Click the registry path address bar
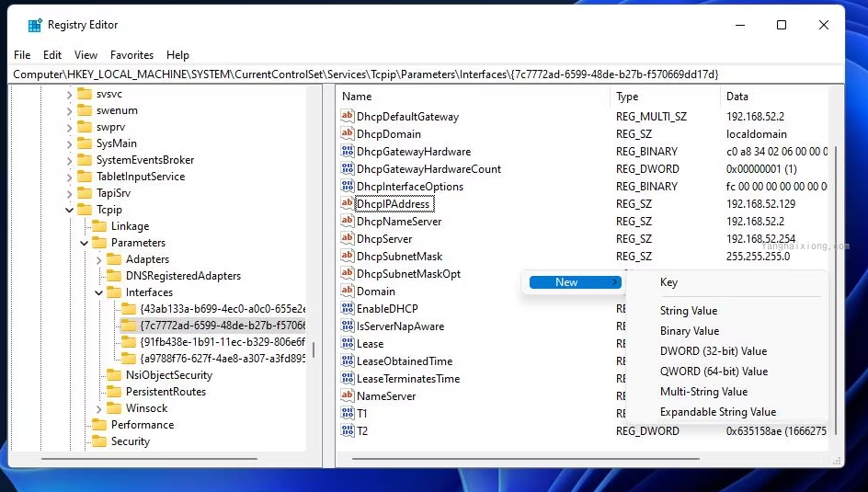This screenshot has width=868, height=492. click(427, 74)
